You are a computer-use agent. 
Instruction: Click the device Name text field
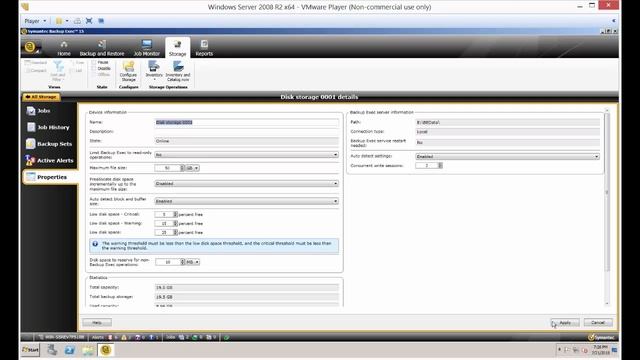coord(247,122)
